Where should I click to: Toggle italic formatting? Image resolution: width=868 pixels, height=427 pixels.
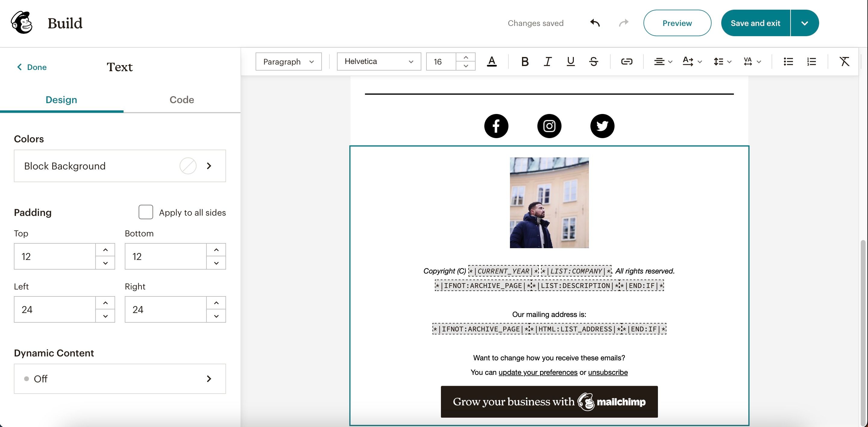click(547, 61)
